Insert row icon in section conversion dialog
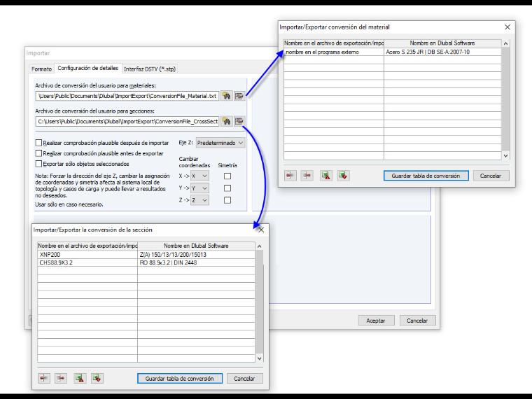532x399 pixels. click(44, 378)
